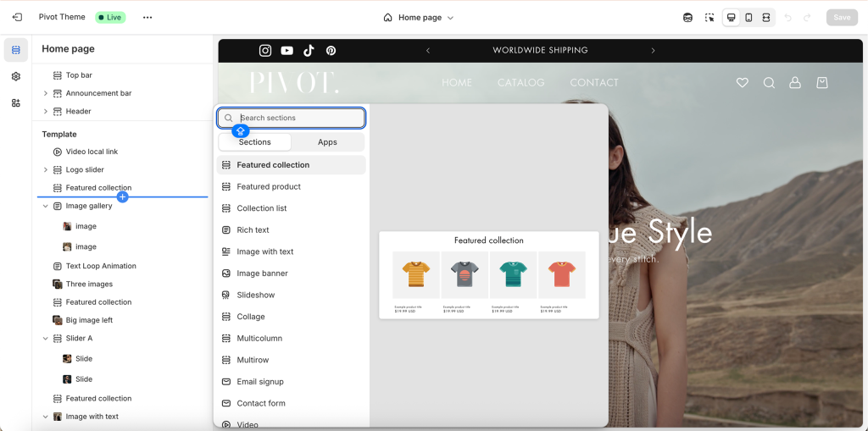Choose Rich text section
Image resolution: width=868 pixels, height=431 pixels.
292,230
